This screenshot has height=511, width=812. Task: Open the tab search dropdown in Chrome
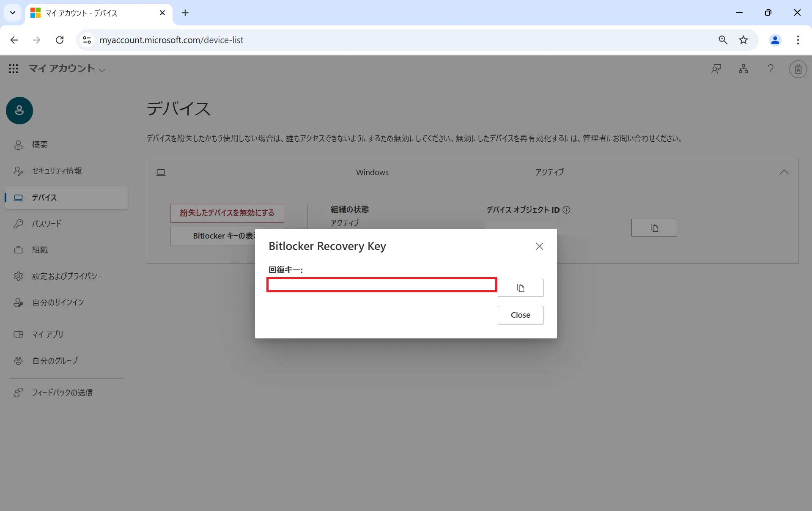point(13,13)
